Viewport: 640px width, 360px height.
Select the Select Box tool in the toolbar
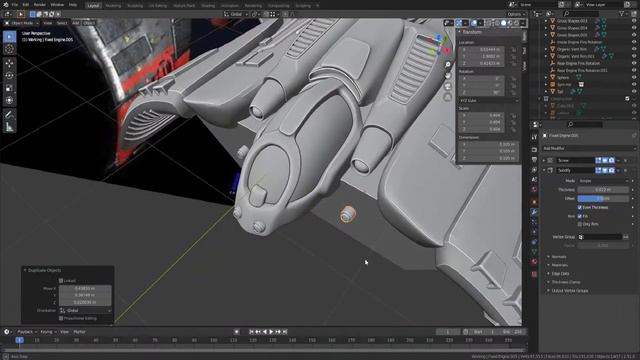point(9,37)
